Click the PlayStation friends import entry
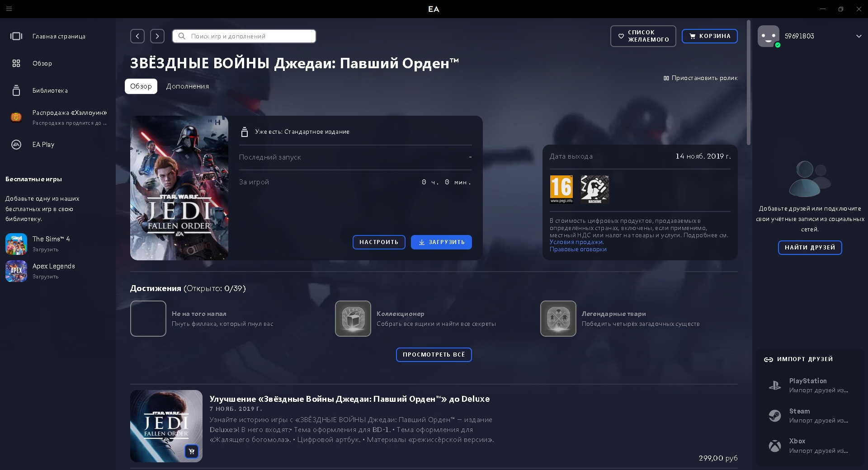This screenshot has width=868, height=470. click(x=810, y=385)
